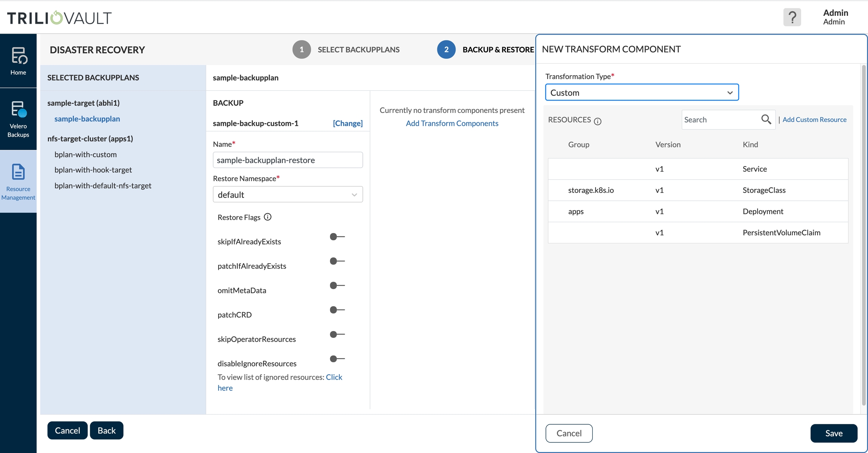
Task: Enable the skipIfAlreadyExists toggle
Action: [x=337, y=237]
